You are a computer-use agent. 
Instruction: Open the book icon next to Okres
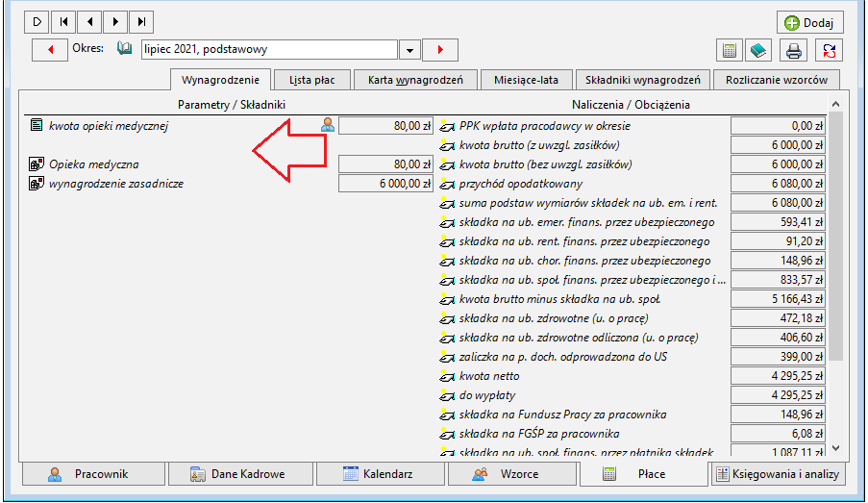pos(125,49)
